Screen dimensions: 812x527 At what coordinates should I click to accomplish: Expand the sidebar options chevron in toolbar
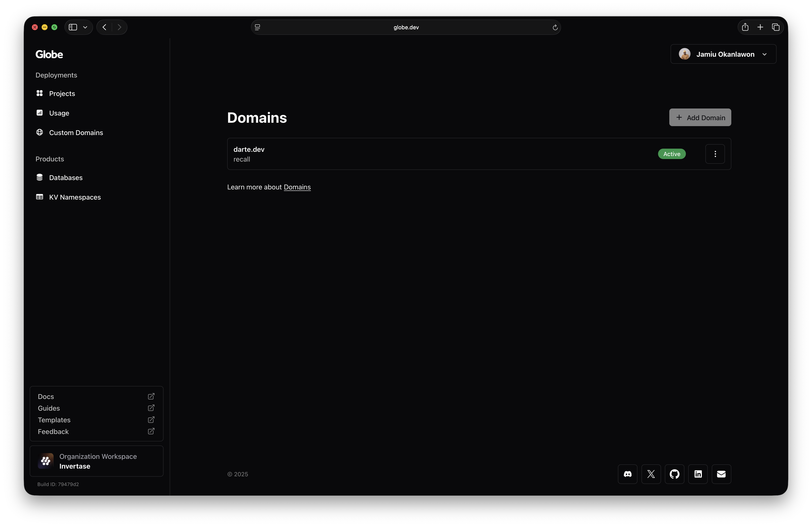click(x=85, y=27)
